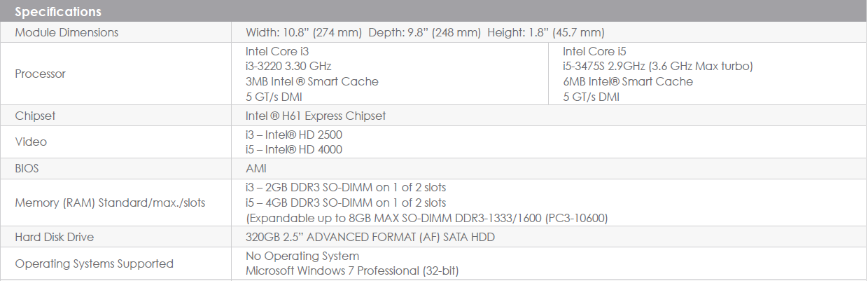Click the Expandable up to 8GB line
Screen dimensions: 868x281
click(426, 218)
